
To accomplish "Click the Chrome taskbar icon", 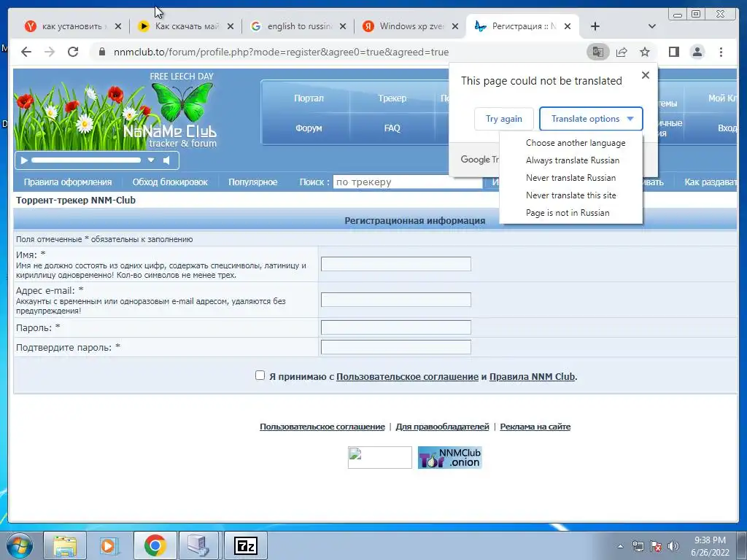I will click(x=155, y=545).
